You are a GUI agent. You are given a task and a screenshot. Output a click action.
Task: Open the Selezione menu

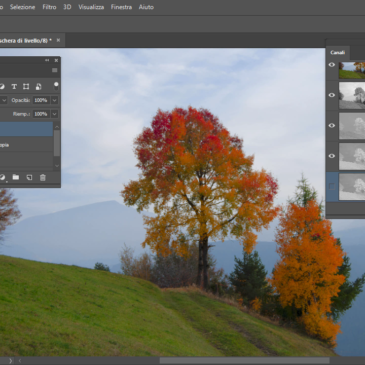(22, 7)
